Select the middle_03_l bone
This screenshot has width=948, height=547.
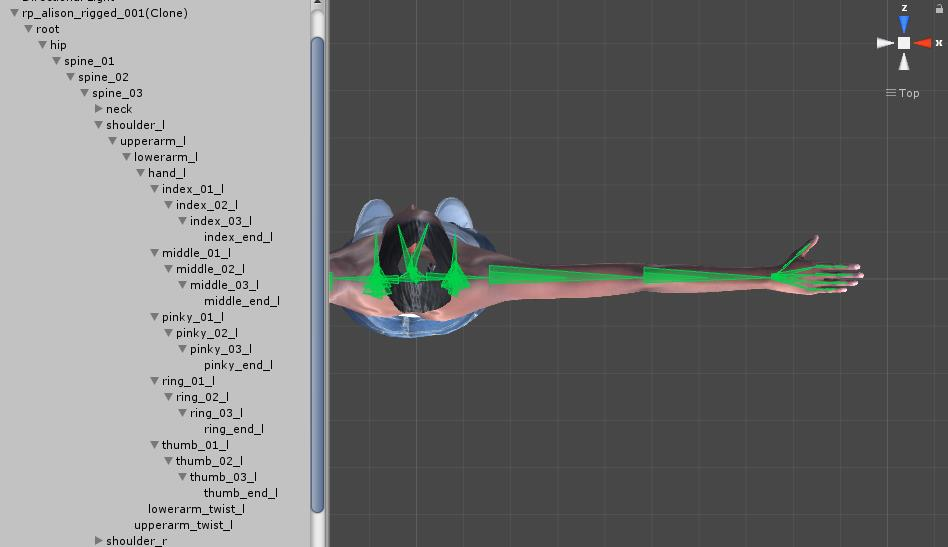click(x=224, y=285)
